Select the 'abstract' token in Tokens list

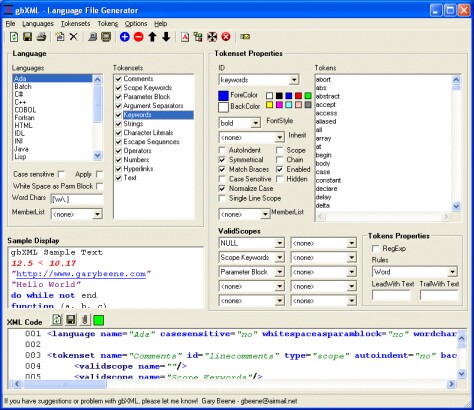tap(328, 96)
